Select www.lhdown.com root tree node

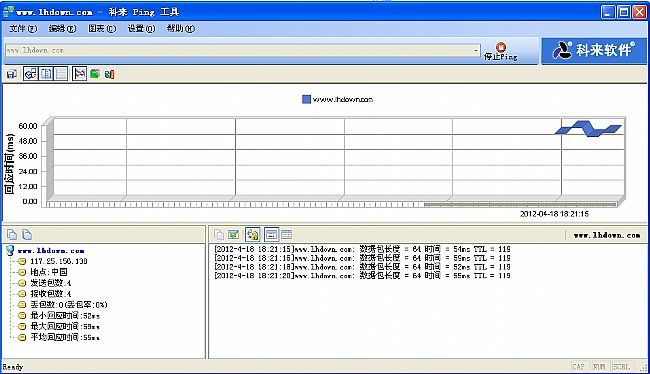tap(51, 251)
